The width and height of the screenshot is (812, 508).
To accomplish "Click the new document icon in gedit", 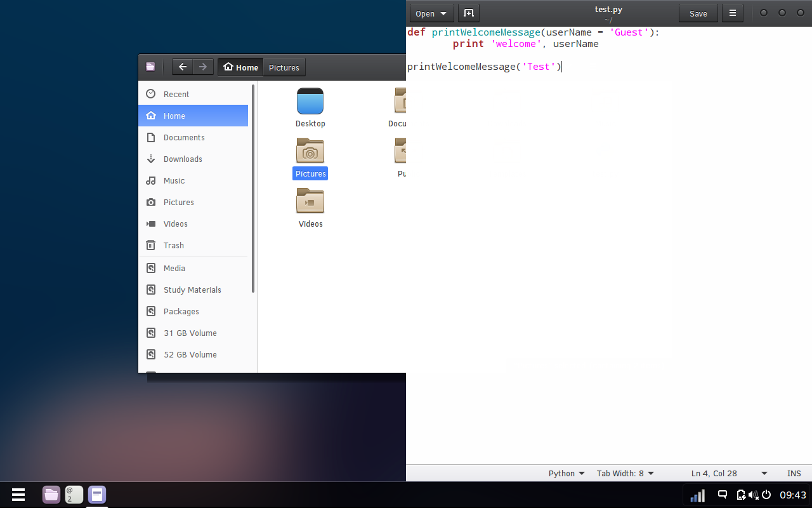I will pyautogui.click(x=468, y=13).
